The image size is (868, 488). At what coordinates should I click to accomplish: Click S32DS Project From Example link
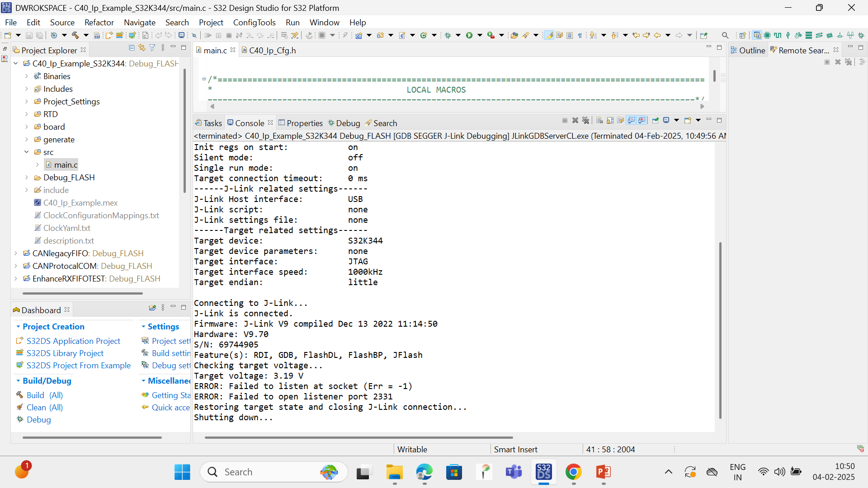click(x=78, y=365)
